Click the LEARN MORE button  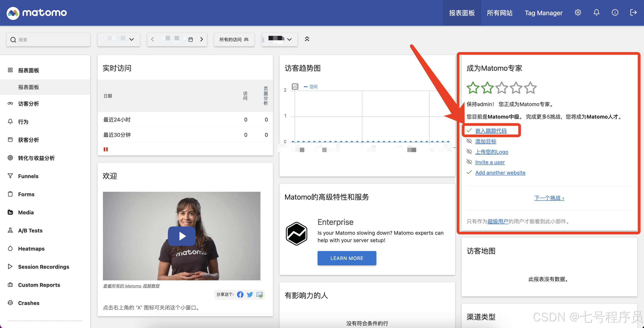346,258
